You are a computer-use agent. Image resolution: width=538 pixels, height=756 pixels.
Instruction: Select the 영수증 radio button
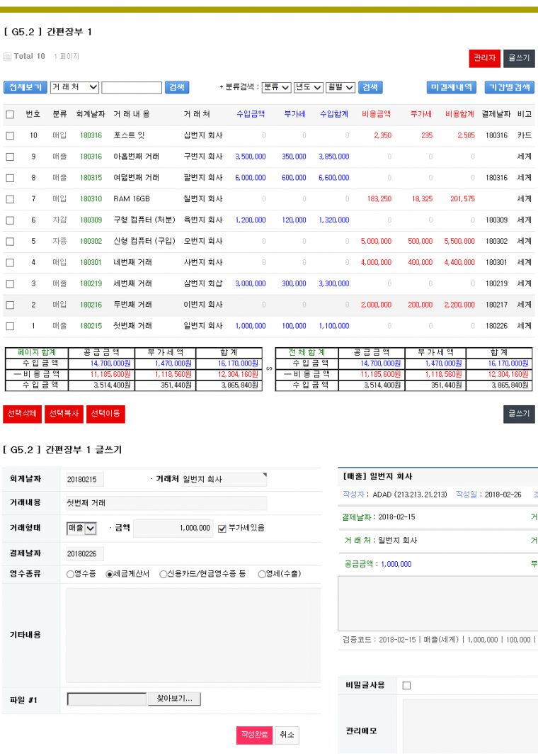click(x=70, y=574)
